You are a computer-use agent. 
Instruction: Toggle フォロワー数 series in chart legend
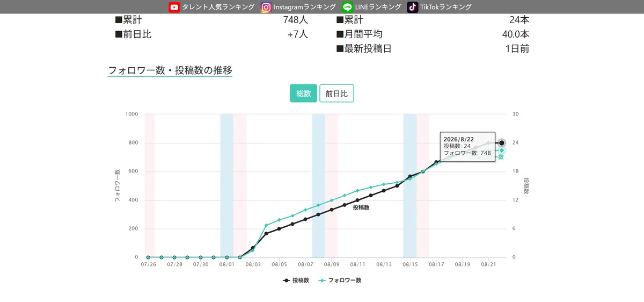[340, 281]
